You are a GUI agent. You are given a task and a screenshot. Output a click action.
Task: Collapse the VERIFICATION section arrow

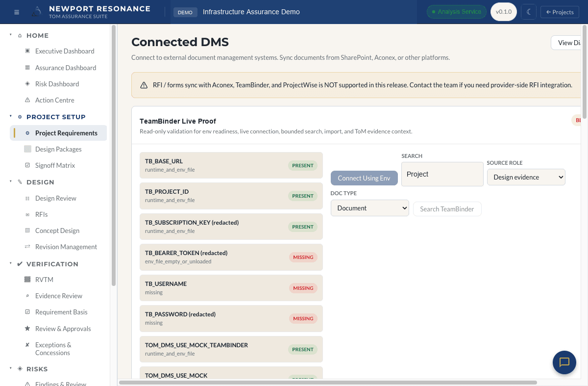click(x=11, y=263)
